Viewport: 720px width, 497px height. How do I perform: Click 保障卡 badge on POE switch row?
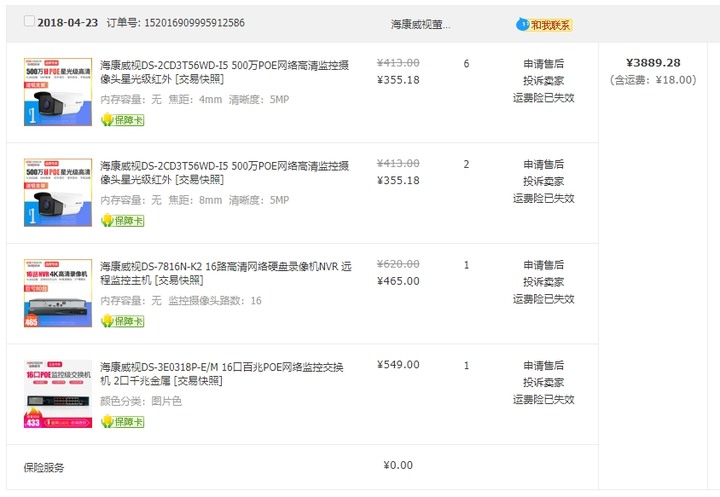tap(123, 422)
